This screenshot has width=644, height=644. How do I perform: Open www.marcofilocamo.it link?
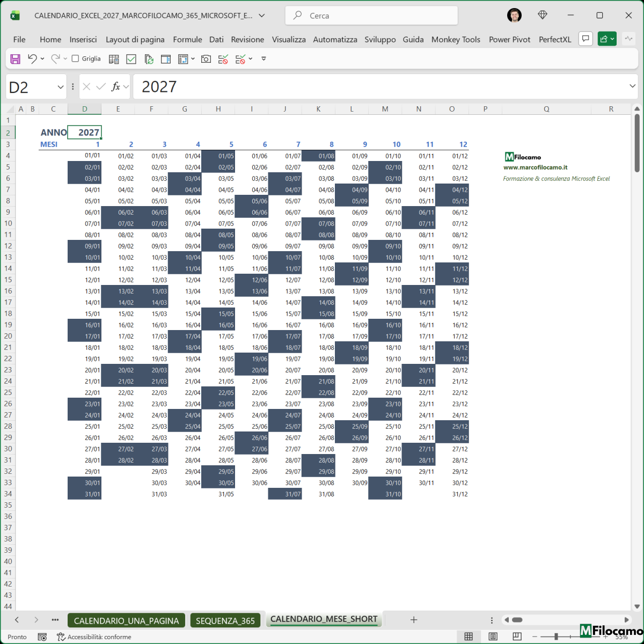[535, 167]
